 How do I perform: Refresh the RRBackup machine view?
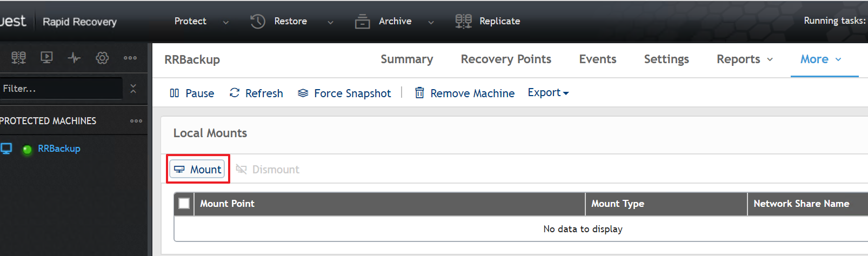pyautogui.click(x=256, y=93)
